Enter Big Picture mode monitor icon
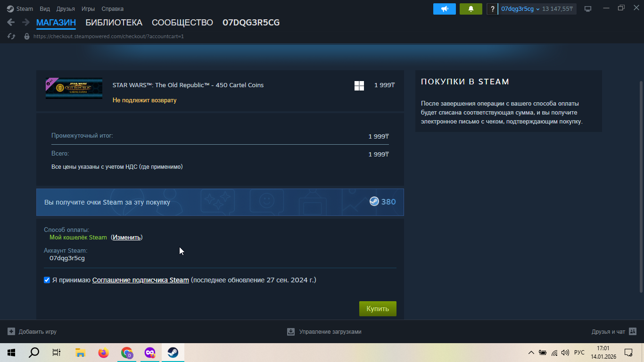The image size is (644, 362). click(x=588, y=9)
